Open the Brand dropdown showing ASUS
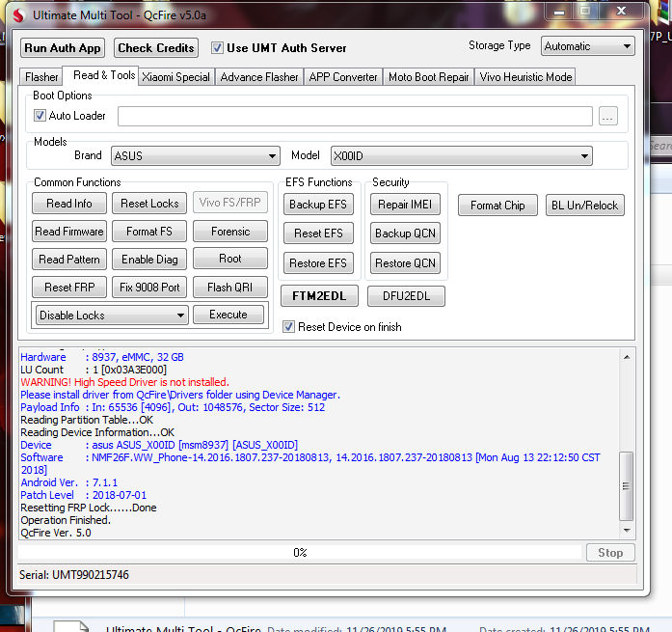 pyautogui.click(x=196, y=156)
